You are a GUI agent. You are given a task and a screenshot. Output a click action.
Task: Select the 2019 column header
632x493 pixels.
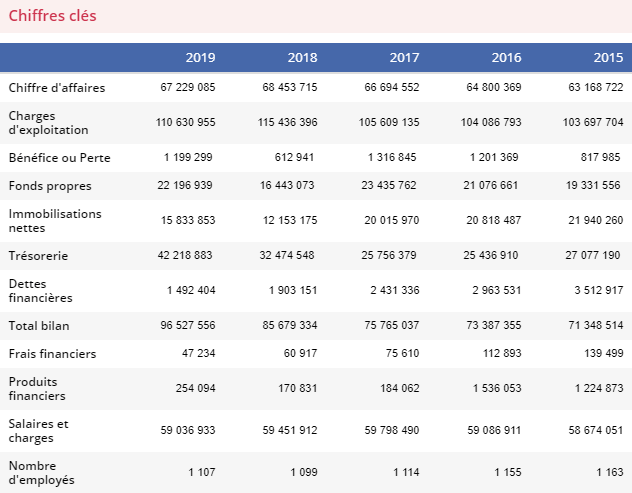tap(200, 57)
